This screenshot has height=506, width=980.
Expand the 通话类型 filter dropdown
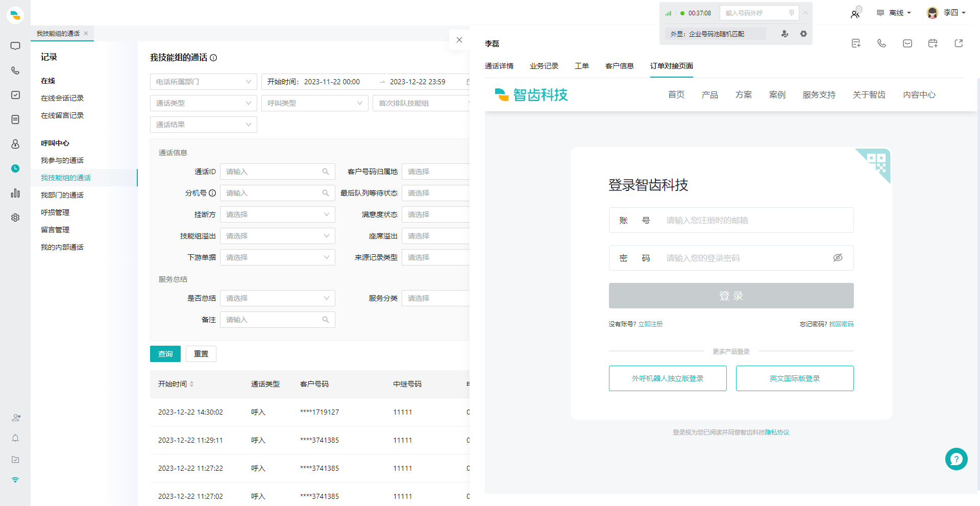[204, 103]
